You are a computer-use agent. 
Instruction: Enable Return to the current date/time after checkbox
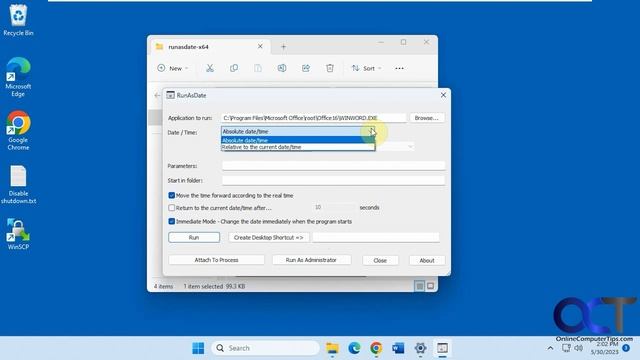171,208
